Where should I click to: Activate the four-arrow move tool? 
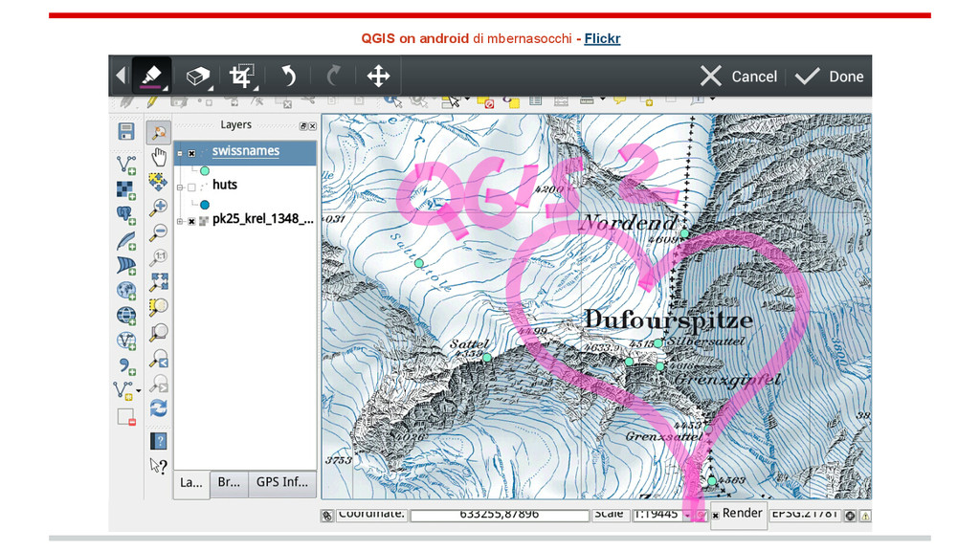click(379, 77)
